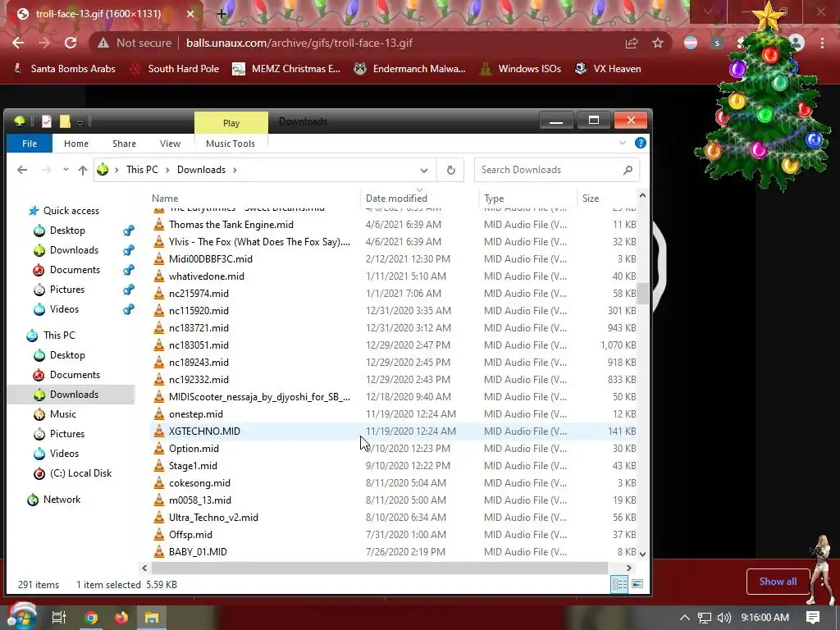Select Quick access in sidebar
Viewport: 840px width, 630px height.
[x=71, y=211]
